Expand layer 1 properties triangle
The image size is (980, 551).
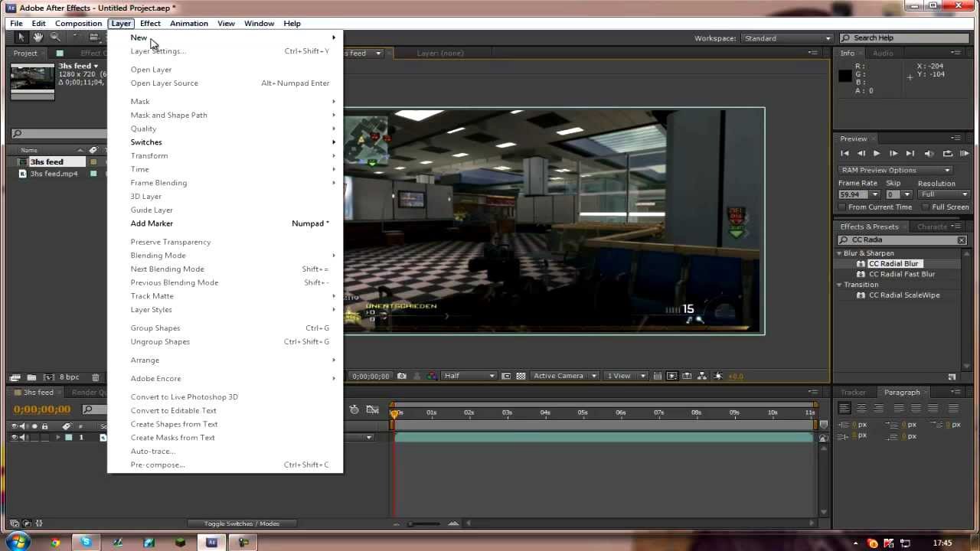point(58,437)
